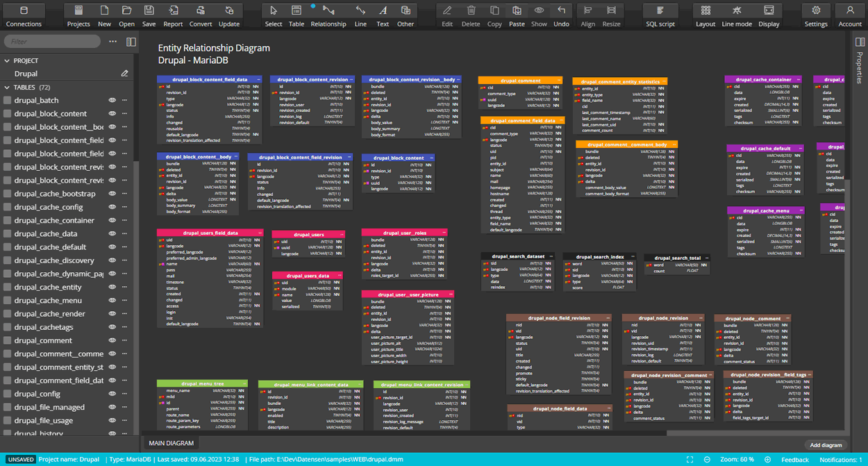Viewport: 868px width, 466px height.
Task: Zoom in with the plus icon
Action: point(767,460)
